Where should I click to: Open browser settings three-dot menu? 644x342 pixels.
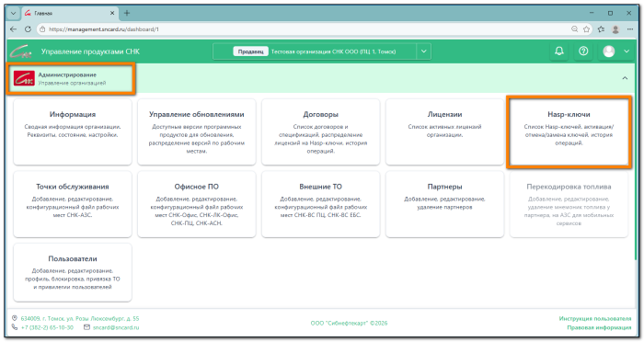pos(630,29)
